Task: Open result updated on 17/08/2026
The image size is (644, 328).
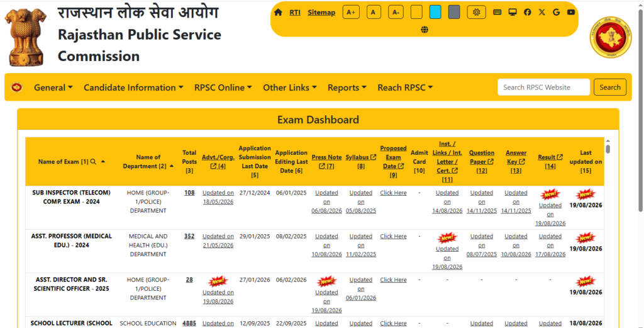Action: 550,246
